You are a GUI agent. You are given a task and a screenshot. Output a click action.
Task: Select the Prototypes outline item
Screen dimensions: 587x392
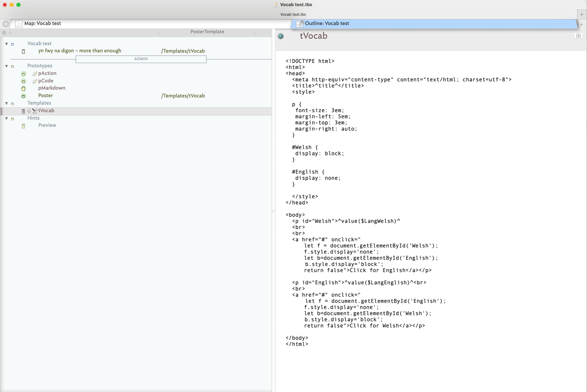(40, 66)
